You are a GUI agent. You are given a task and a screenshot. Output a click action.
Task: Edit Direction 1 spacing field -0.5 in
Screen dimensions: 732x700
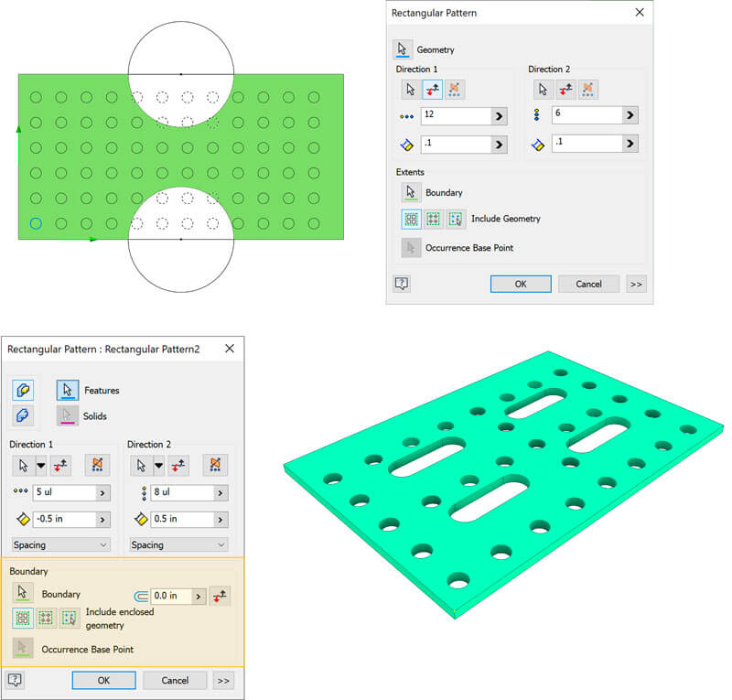coord(64,519)
